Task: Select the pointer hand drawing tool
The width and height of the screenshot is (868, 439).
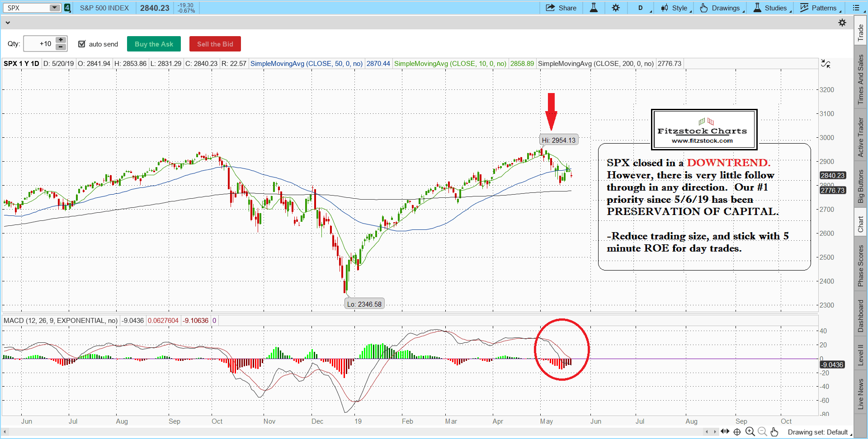Action: pyautogui.click(x=774, y=432)
